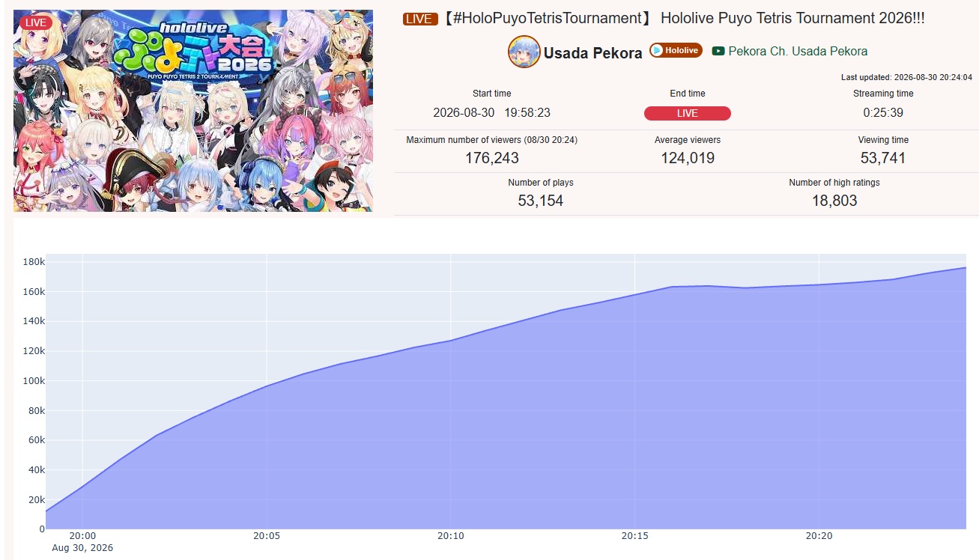This screenshot has width=979, height=560.
Task: Click the orange LIVE tag before title
Action: [x=420, y=19]
